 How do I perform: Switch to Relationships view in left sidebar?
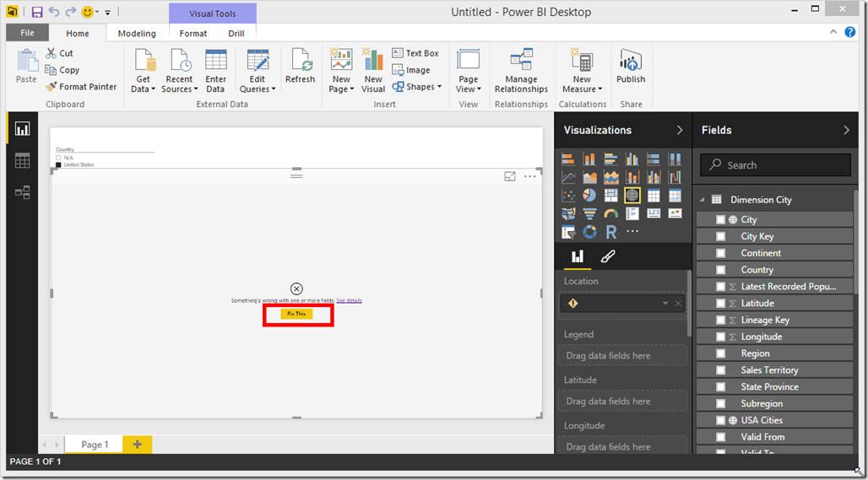[22, 192]
